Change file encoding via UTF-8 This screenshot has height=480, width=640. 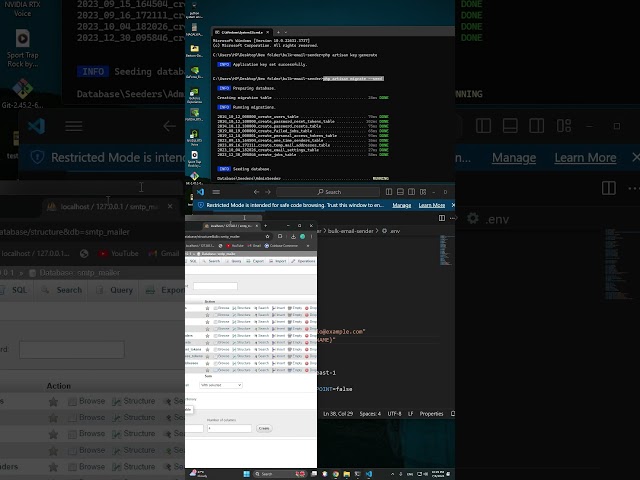[394, 414]
